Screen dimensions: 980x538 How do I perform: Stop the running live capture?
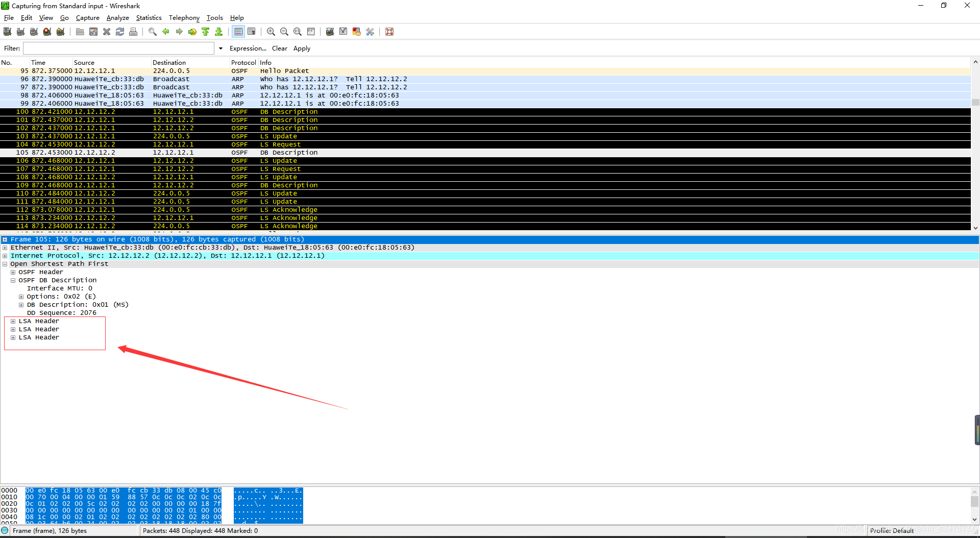(47, 32)
